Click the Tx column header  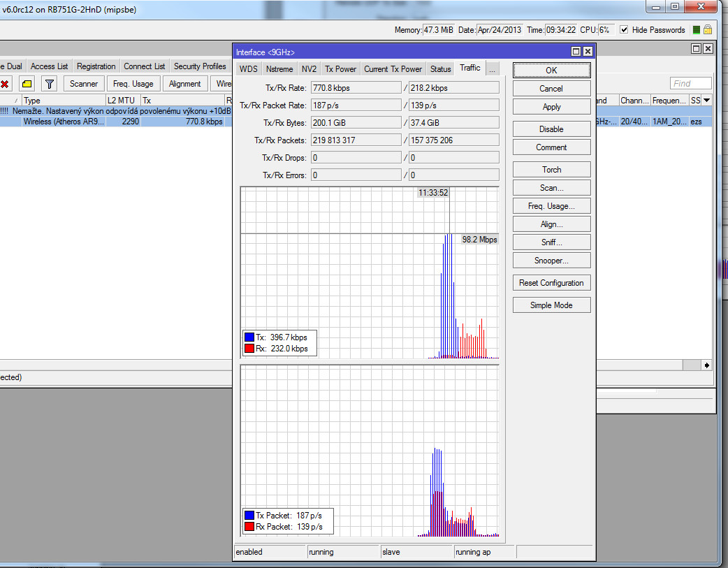(183, 101)
